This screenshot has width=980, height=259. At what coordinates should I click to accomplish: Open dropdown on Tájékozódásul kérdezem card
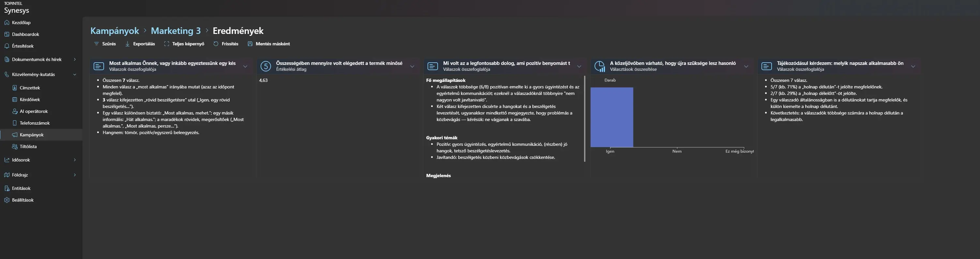click(913, 66)
